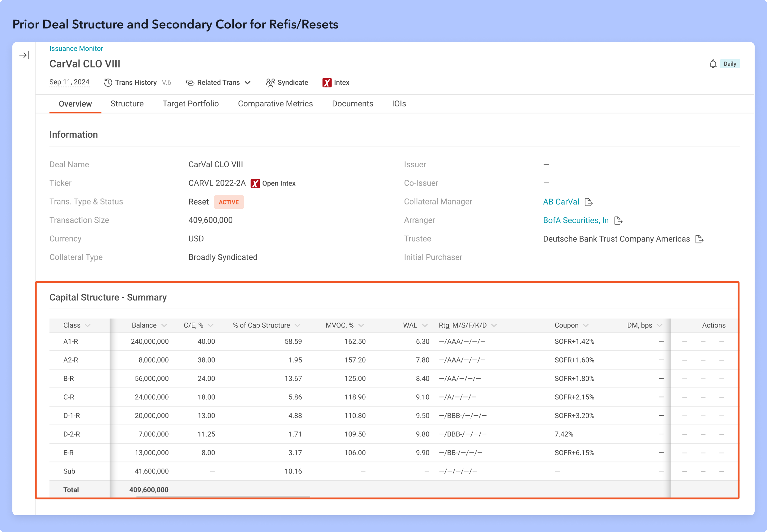This screenshot has width=767, height=532.
Task: Click the notification bell icon
Action: point(713,64)
